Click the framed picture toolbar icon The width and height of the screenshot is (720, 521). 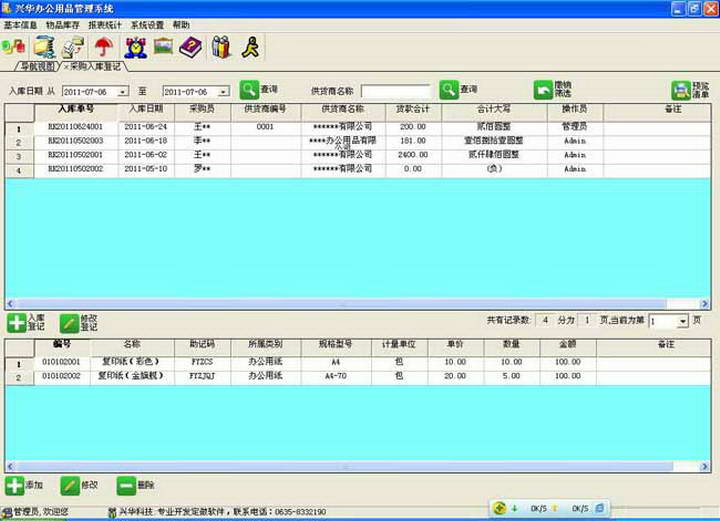tap(162, 46)
